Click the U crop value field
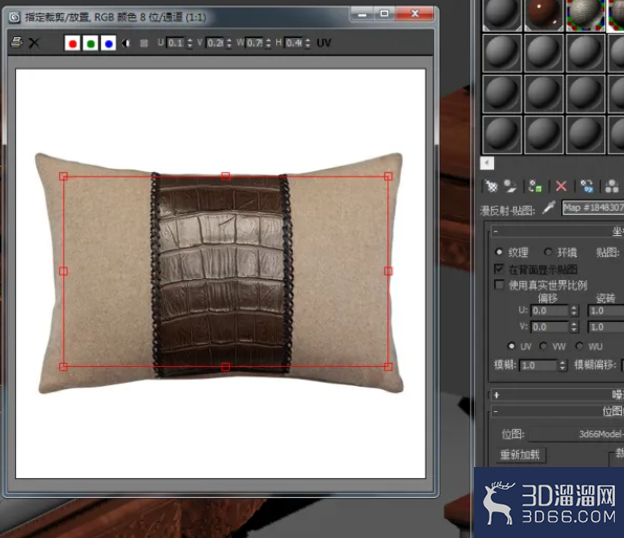Viewport: 624px width, 538px height. point(175,43)
